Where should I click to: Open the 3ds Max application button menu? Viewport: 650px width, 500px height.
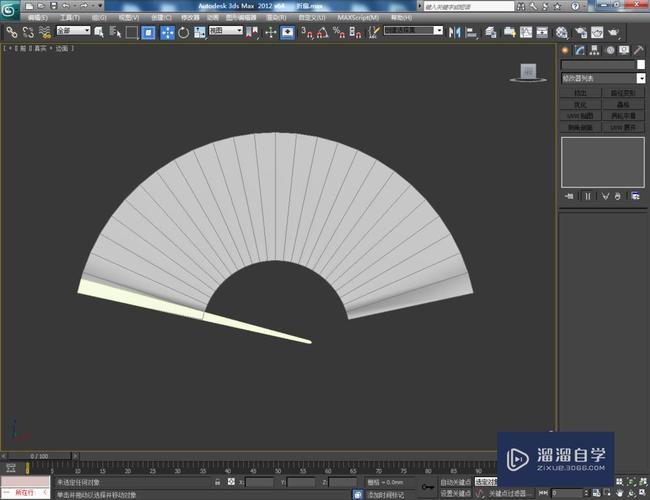pyautogui.click(x=9, y=10)
